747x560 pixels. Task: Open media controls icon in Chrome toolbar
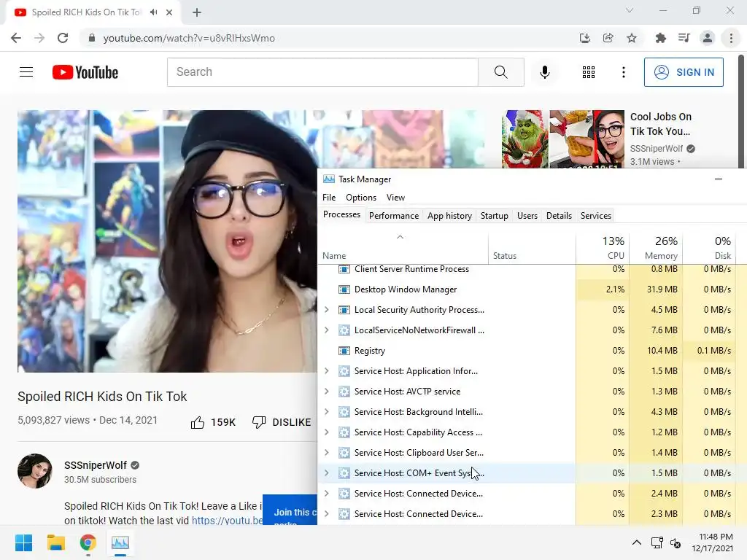click(x=684, y=38)
